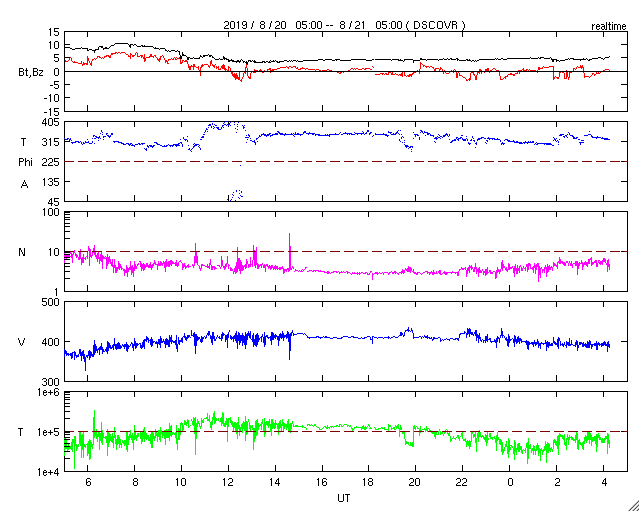Click the "T" label of the temperature panel
640x512 pixels.
tap(20, 432)
